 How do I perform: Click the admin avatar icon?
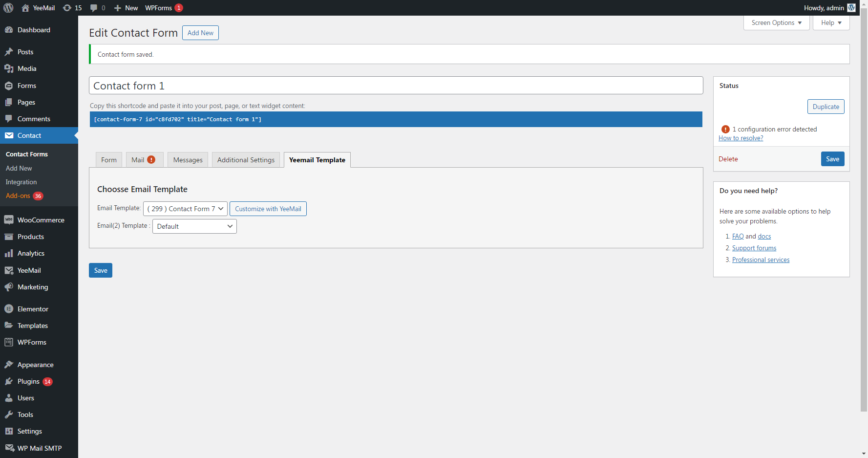click(x=851, y=8)
